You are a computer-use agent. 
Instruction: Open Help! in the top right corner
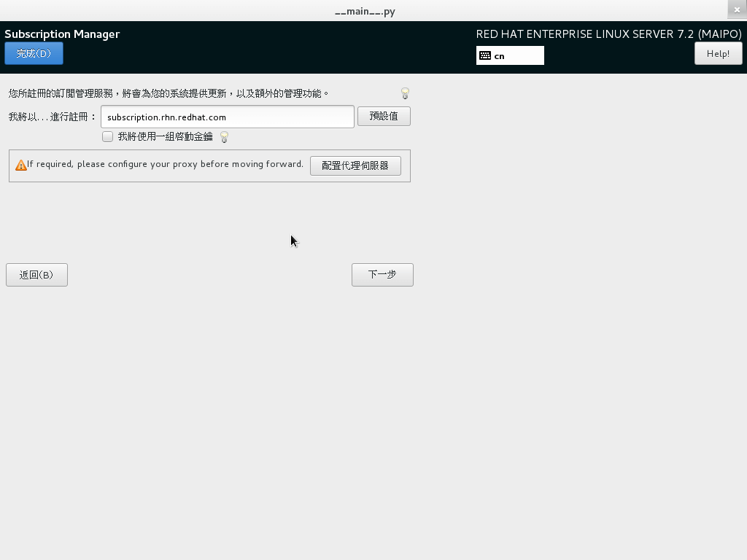(x=718, y=53)
